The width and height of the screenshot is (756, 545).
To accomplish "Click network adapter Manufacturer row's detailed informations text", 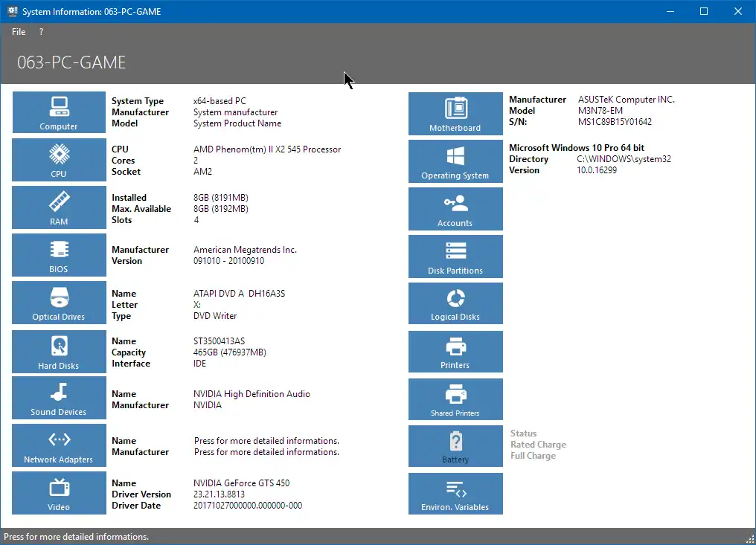I will click(266, 452).
